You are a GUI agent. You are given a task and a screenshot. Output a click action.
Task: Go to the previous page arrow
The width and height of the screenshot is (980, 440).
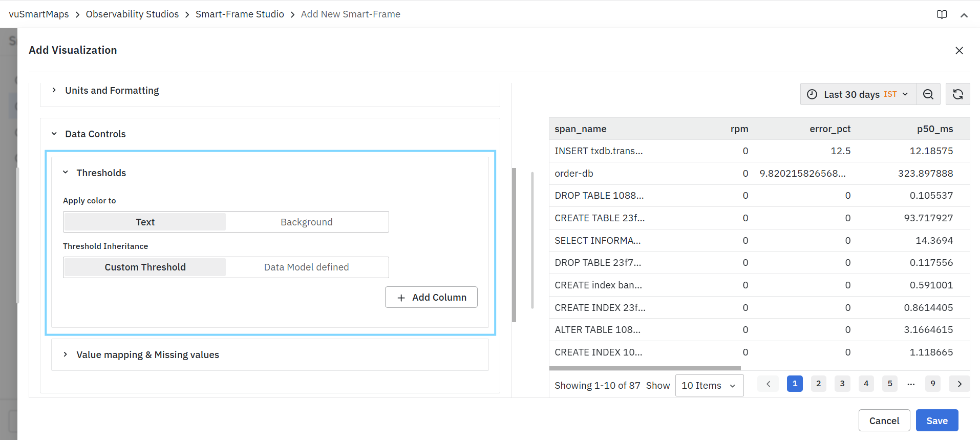pyautogui.click(x=768, y=384)
